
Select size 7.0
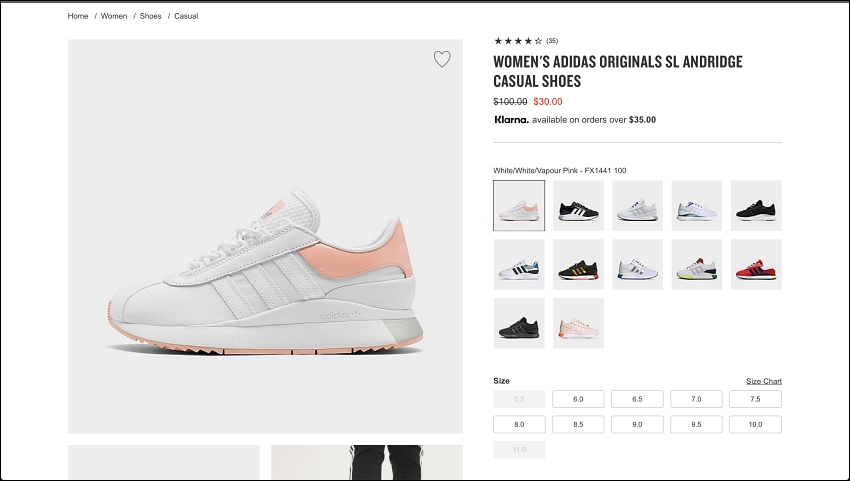pyautogui.click(x=696, y=399)
